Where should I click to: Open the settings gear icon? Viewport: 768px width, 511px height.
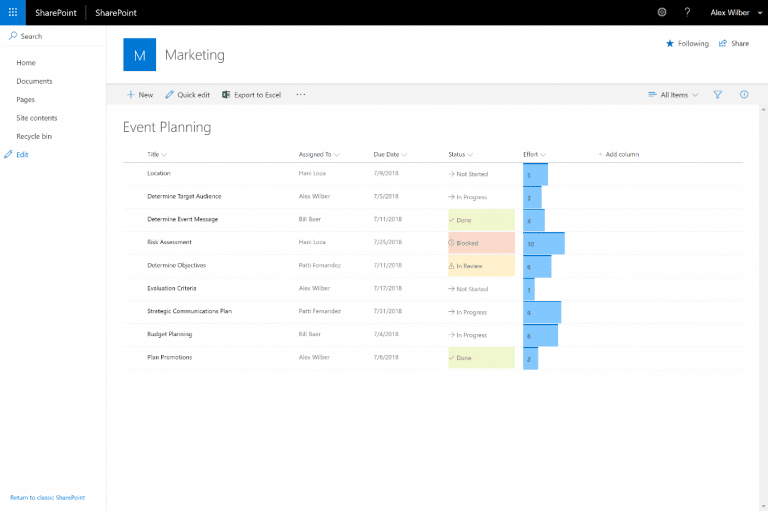click(662, 12)
